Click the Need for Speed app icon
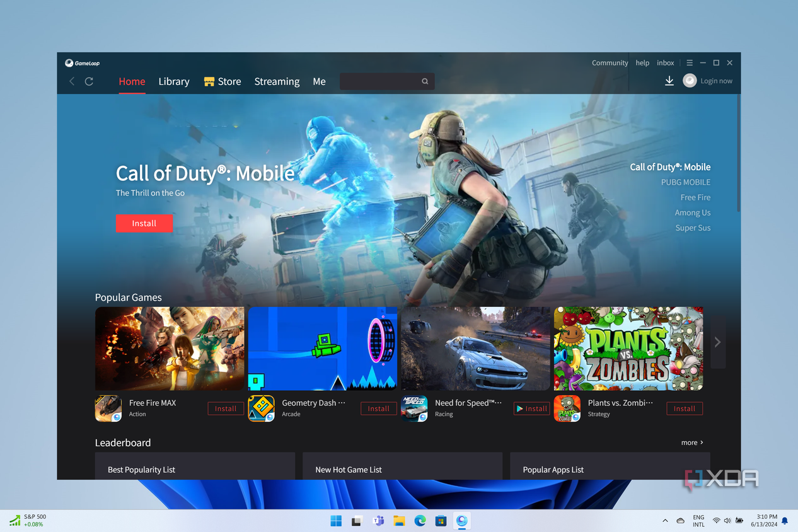Viewport: 798px width, 532px height. (414, 408)
